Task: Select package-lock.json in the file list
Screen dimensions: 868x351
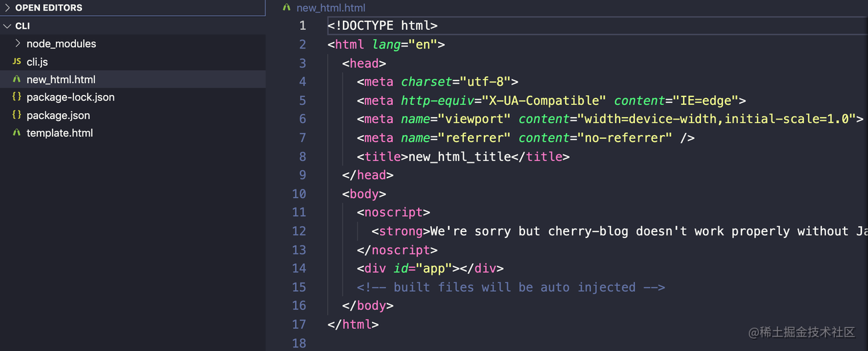Action: click(71, 97)
